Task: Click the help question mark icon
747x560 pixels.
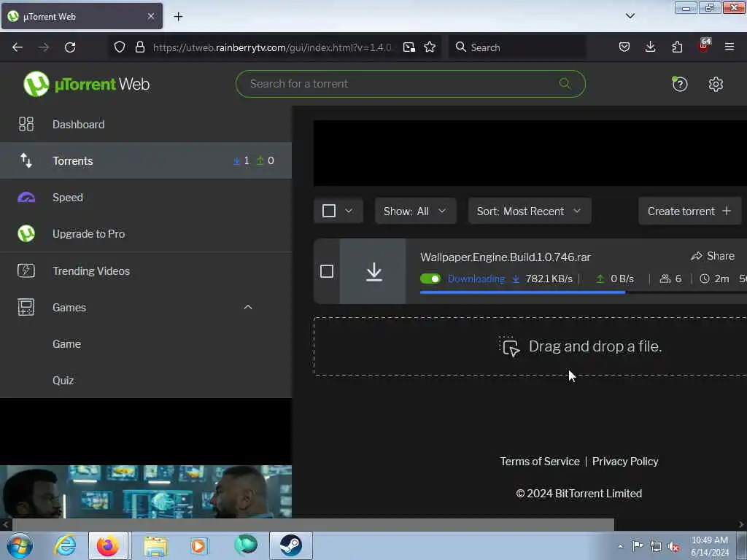Action: [x=679, y=85]
